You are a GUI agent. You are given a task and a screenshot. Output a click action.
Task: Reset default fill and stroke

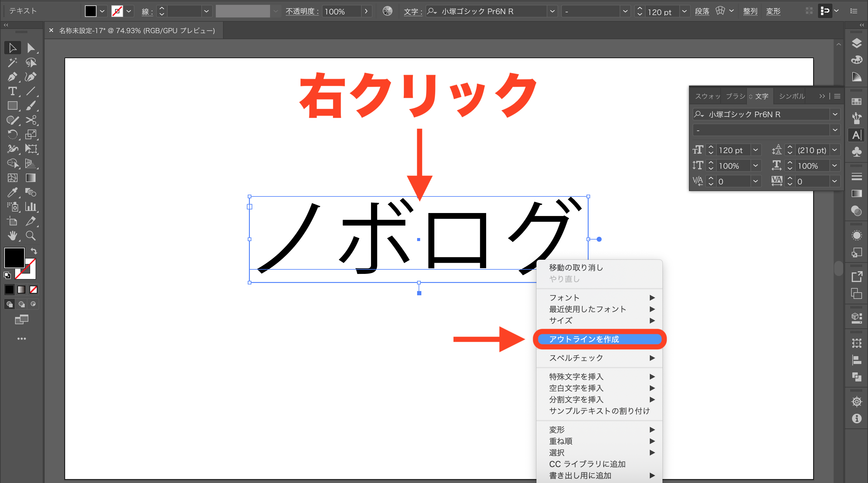click(7, 275)
